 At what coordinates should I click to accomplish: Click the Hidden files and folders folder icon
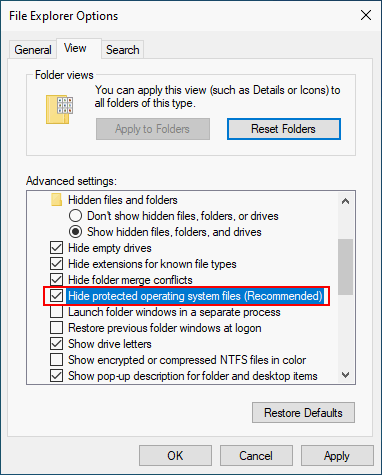pyautogui.click(x=56, y=200)
